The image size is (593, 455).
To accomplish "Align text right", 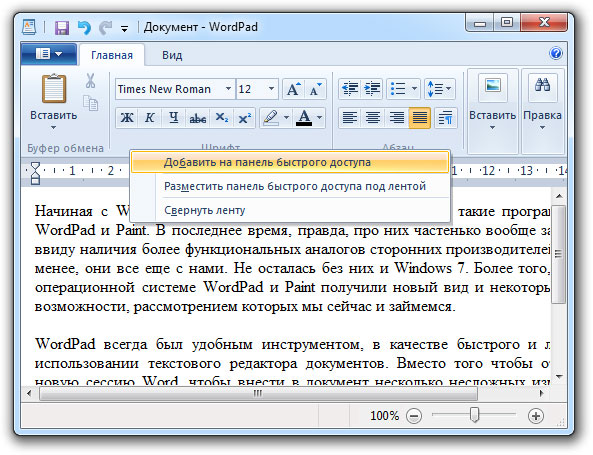I will 396,118.
